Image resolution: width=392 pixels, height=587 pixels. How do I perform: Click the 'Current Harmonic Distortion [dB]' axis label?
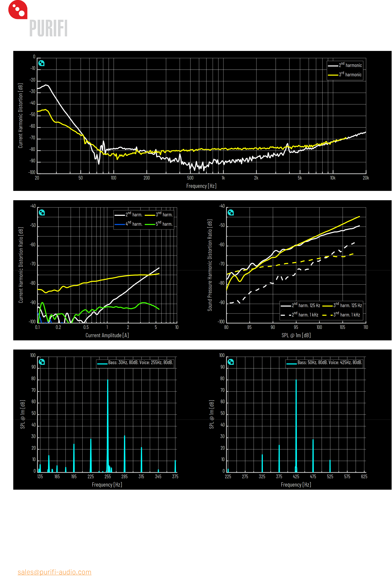[x=20, y=116]
